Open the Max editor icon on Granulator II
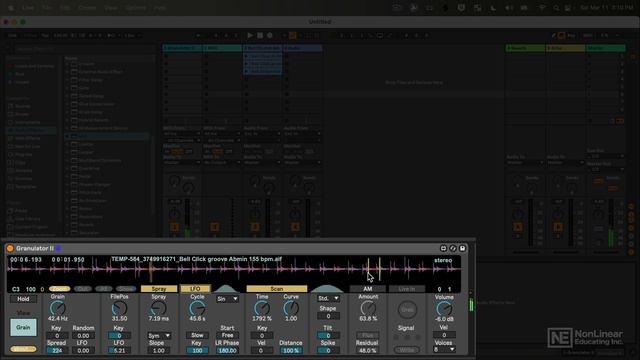Screen dimensions: 640x360 coord(443,248)
